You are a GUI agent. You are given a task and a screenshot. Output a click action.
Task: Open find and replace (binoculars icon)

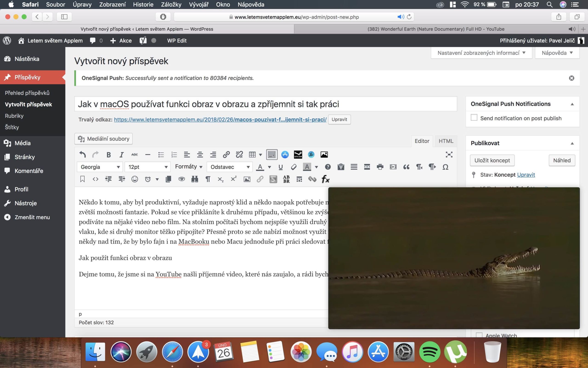tap(195, 179)
